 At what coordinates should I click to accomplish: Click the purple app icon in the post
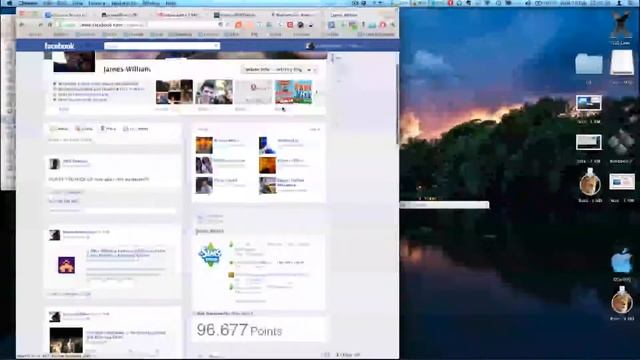(x=66, y=265)
